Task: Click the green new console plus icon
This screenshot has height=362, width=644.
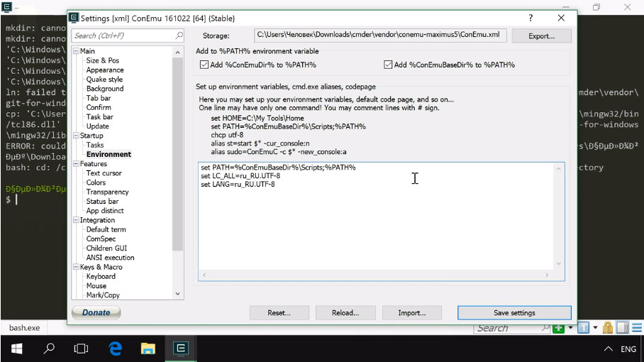Action: [559, 328]
